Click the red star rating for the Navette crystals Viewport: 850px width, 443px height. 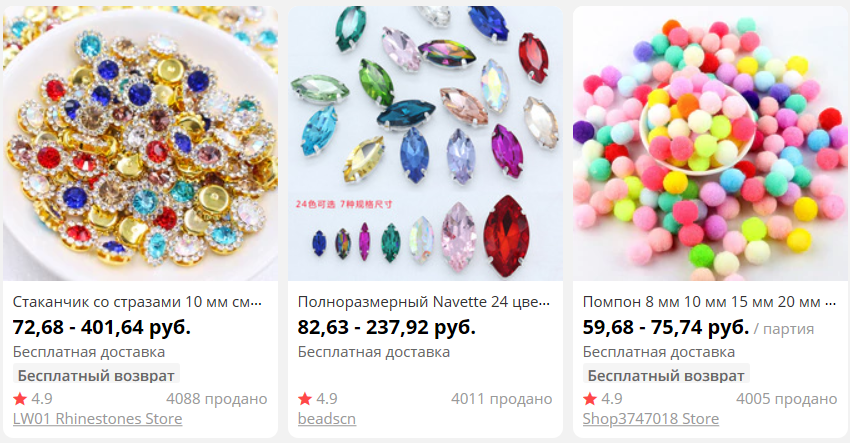click(305, 399)
